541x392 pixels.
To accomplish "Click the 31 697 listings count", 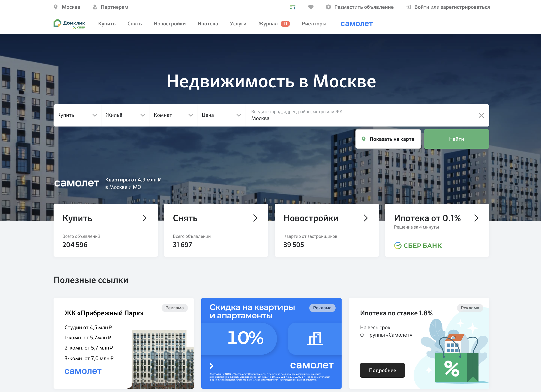I will pyautogui.click(x=182, y=244).
